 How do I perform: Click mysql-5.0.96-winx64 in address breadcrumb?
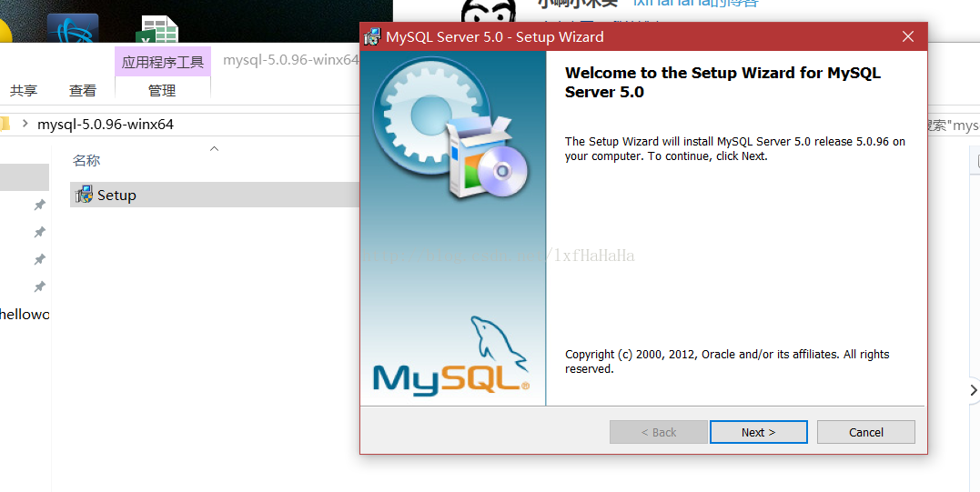(105, 125)
